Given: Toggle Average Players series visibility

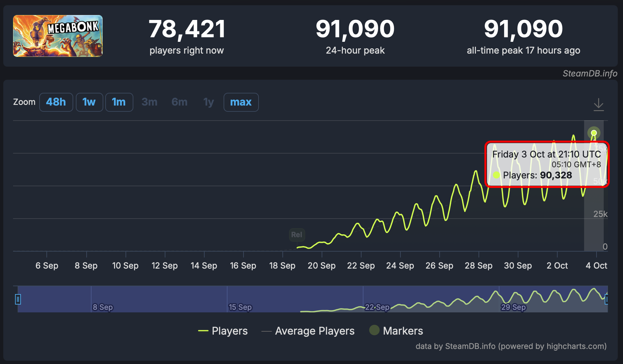Looking at the screenshot, I should click(x=314, y=331).
